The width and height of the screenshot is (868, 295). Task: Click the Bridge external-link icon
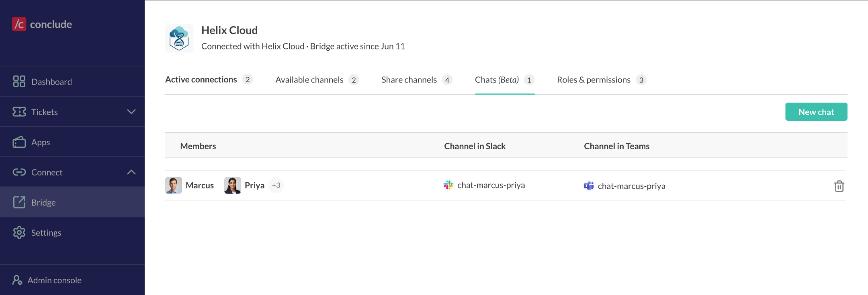[x=19, y=202]
